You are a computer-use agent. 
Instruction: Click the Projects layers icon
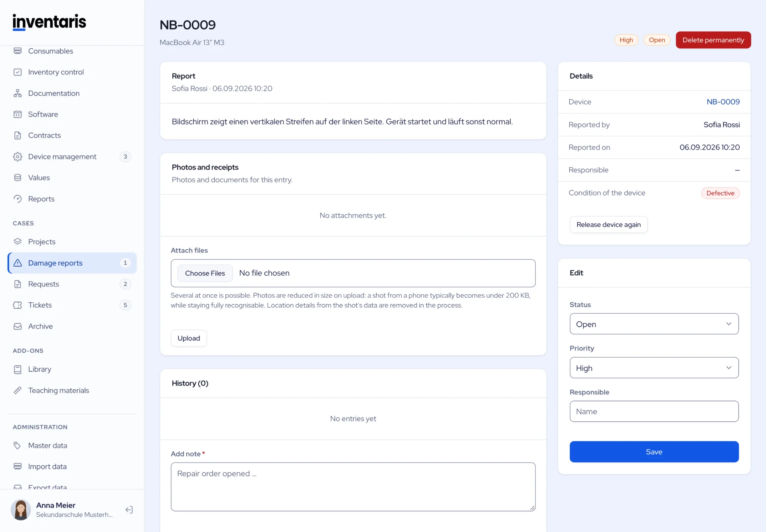18,242
